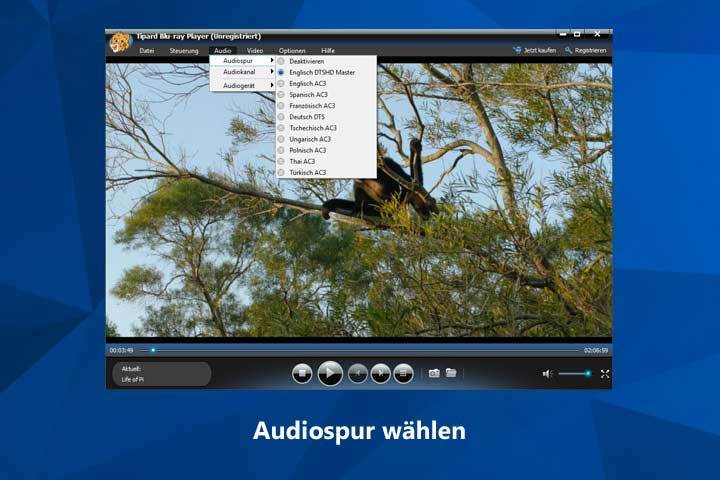The height and width of the screenshot is (480, 720).
Task: Skip to the next chapter
Action: point(381,373)
